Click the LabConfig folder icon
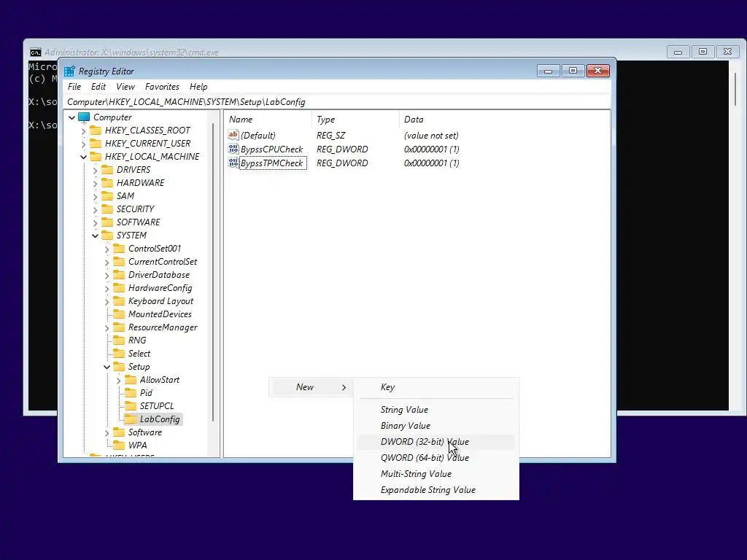Screen dimensions: 747x560 131,419
